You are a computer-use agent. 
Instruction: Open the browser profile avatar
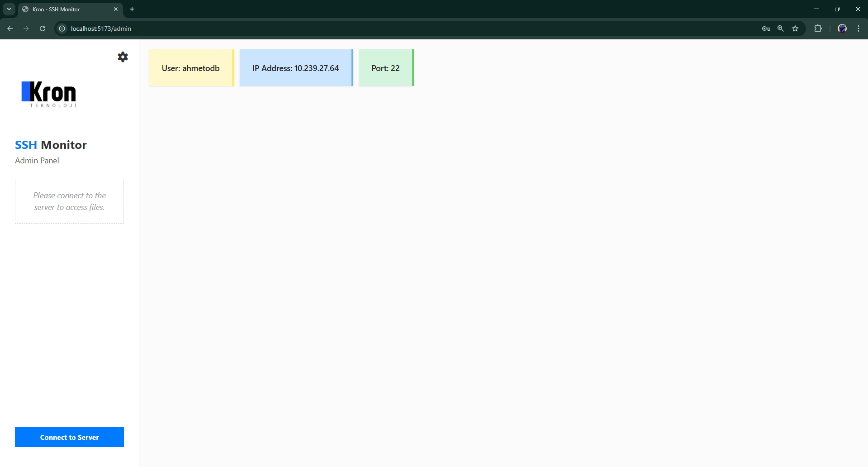[x=842, y=28]
